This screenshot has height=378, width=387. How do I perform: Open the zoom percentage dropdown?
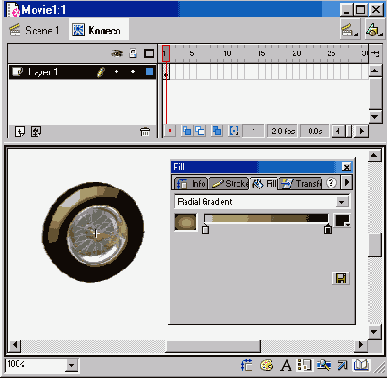[x=71, y=365]
